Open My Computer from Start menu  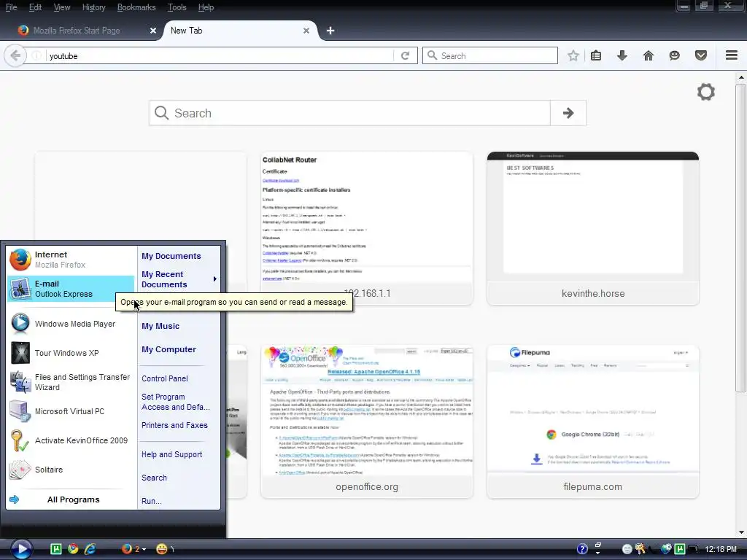click(x=169, y=349)
